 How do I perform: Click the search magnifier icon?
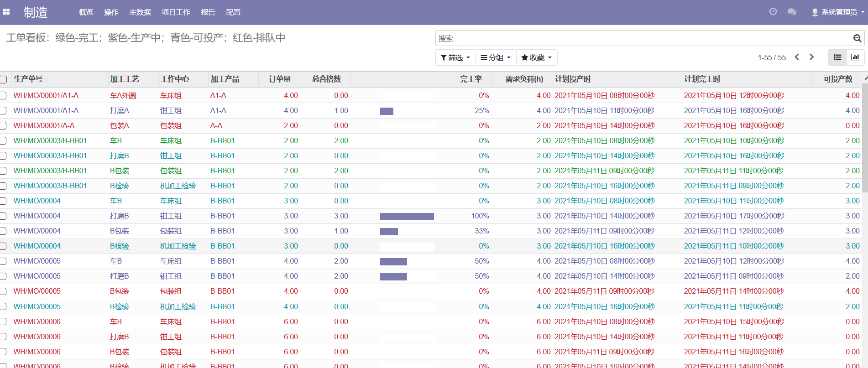coord(857,38)
